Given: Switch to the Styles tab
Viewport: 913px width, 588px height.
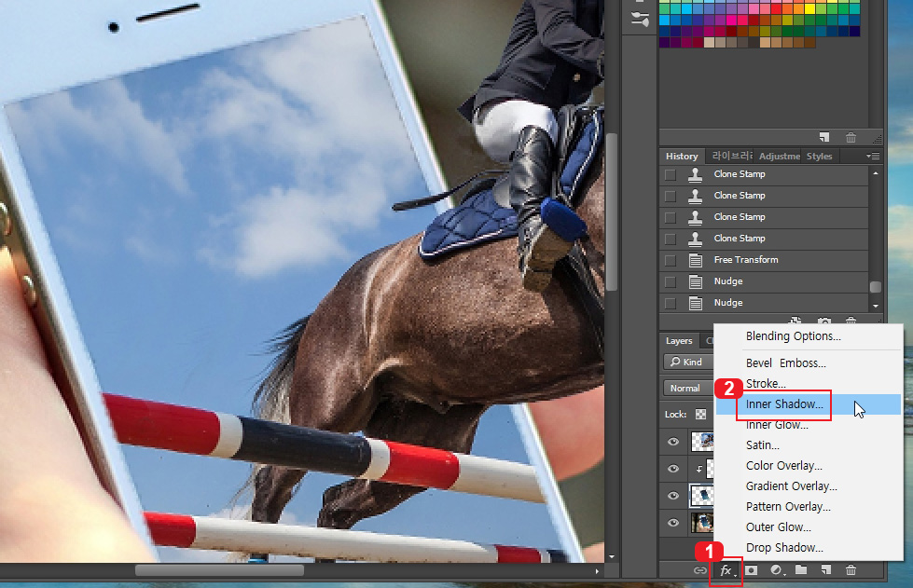Looking at the screenshot, I should pos(819,156).
